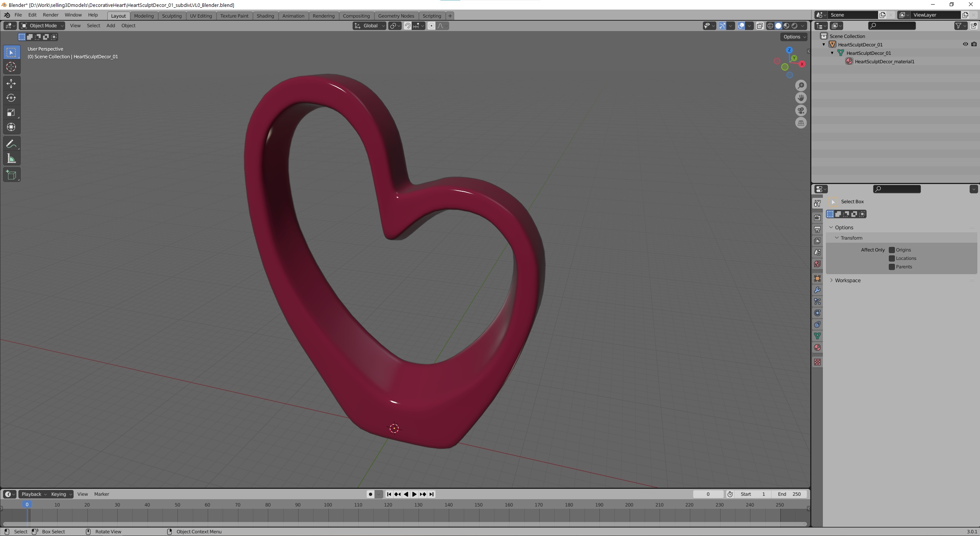Expand the Workspace panel
The image size is (980, 536).
tap(847, 281)
